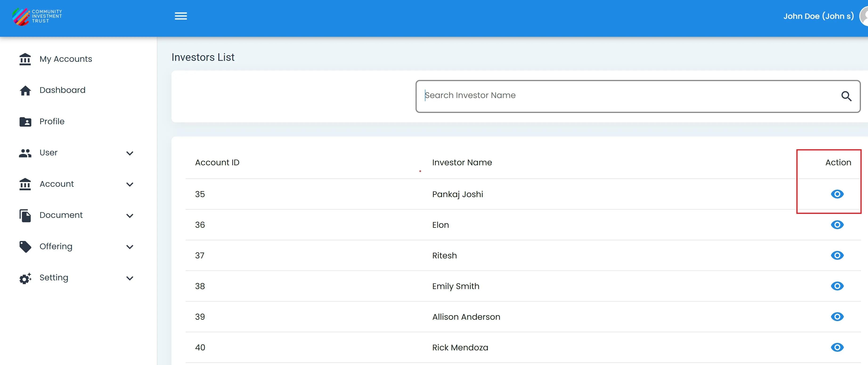
Task: Click the eye icon for Elon
Action: 837,225
